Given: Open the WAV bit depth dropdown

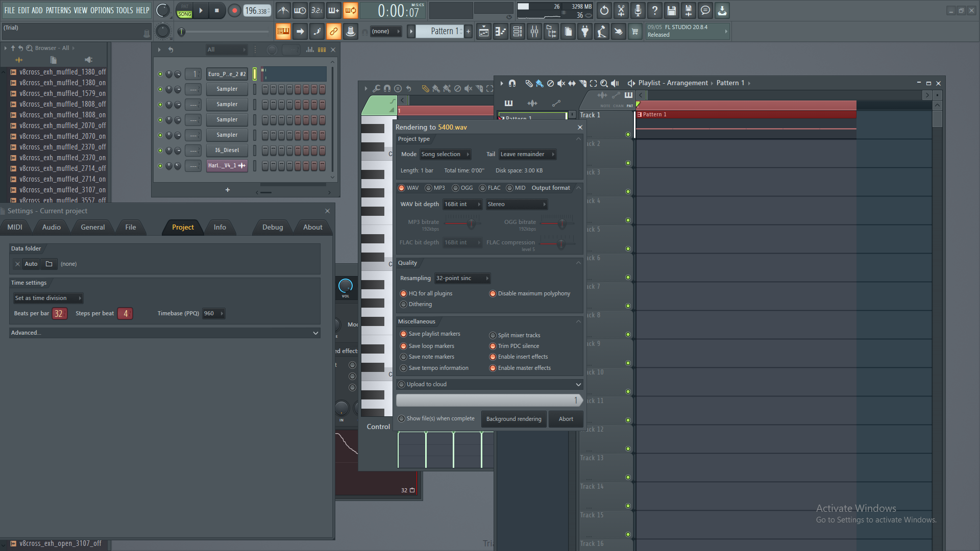Looking at the screenshot, I should (x=462, y=204).
